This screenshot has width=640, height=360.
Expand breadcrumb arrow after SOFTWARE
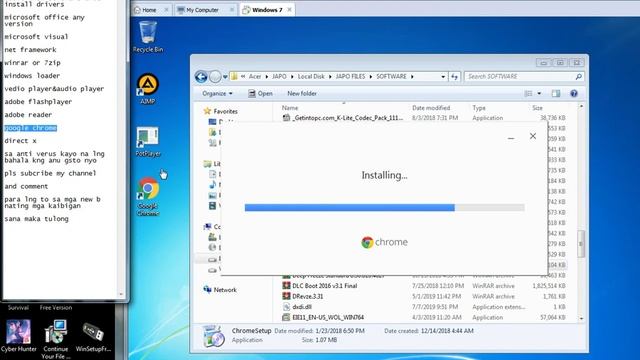(412, 77)
